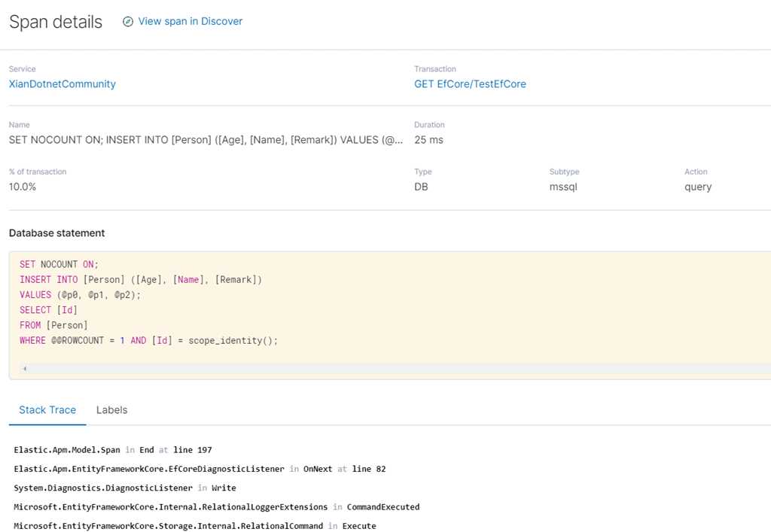
Task: Click the Action field label
Action: tap(696, 172)
